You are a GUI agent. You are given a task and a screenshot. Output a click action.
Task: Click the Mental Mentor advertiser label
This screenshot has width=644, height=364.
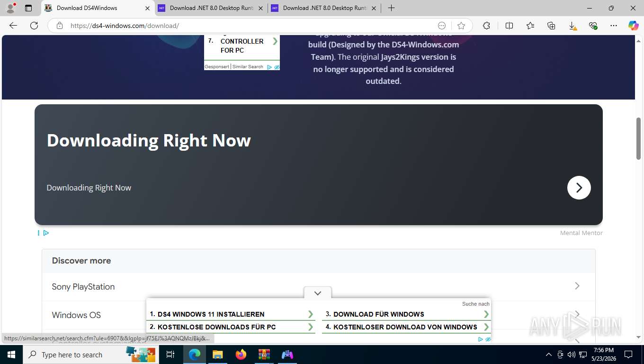[581, 233]
